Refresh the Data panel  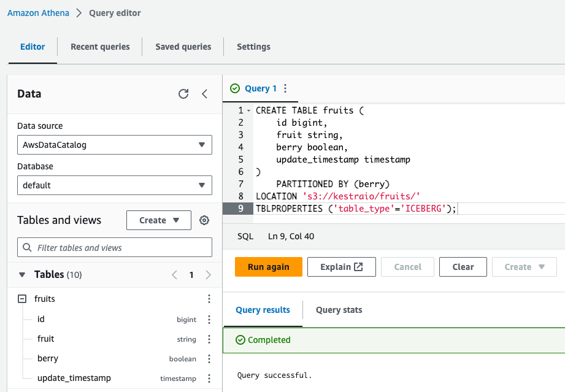[x=183, y=94]
